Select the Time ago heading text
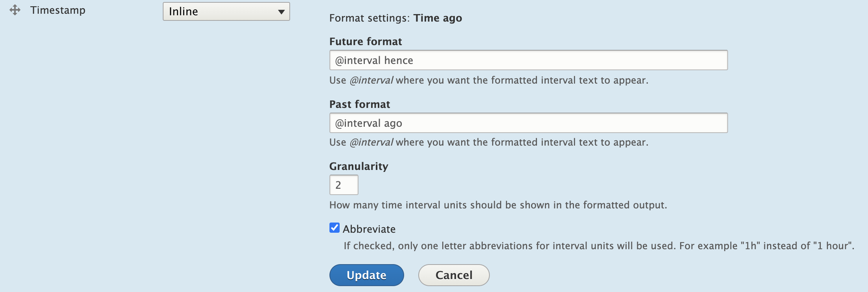 pyautogui.click(x=438, y=18)
